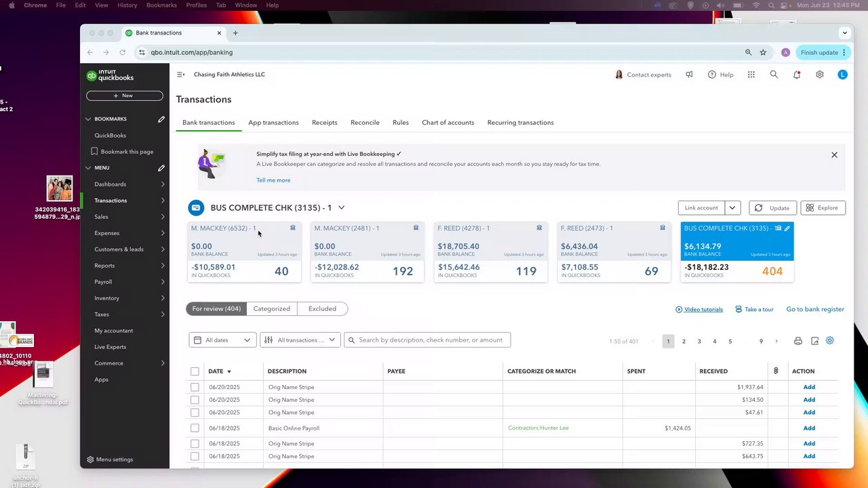Viewport: 868px width, 488px height.
Task: Click the QuickBooks header search magnifier icon
Action: tap(774, 75)
